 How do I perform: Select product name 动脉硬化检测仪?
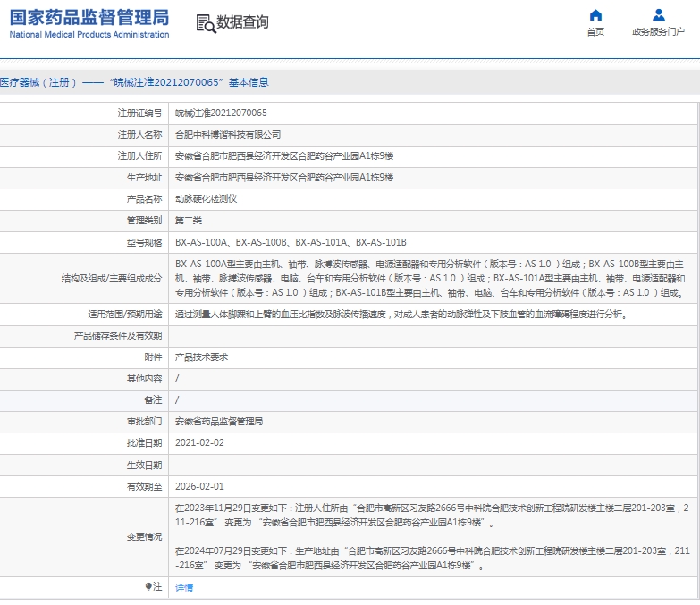coord(206,198)
